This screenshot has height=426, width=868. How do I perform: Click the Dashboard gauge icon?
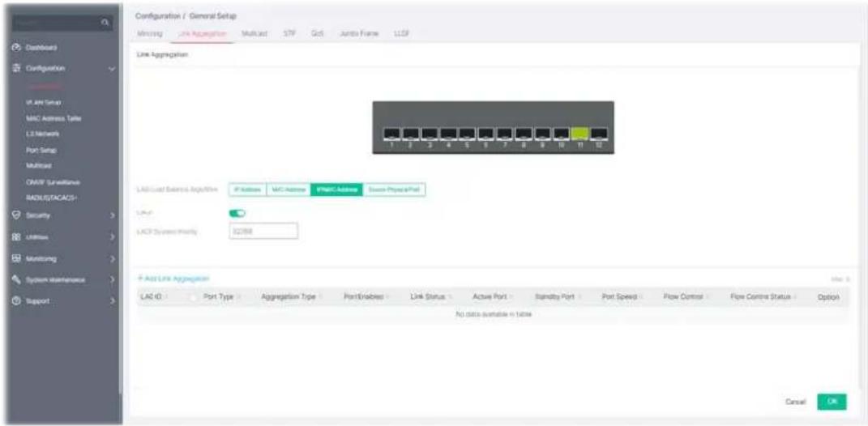[16, 48]
